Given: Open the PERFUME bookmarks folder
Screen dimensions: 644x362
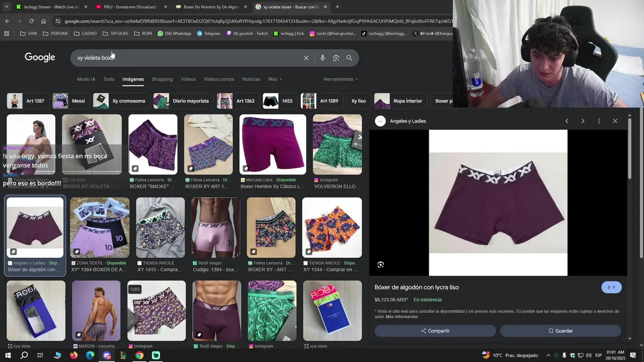Looking at the screenshot, I should pos(55,34).
